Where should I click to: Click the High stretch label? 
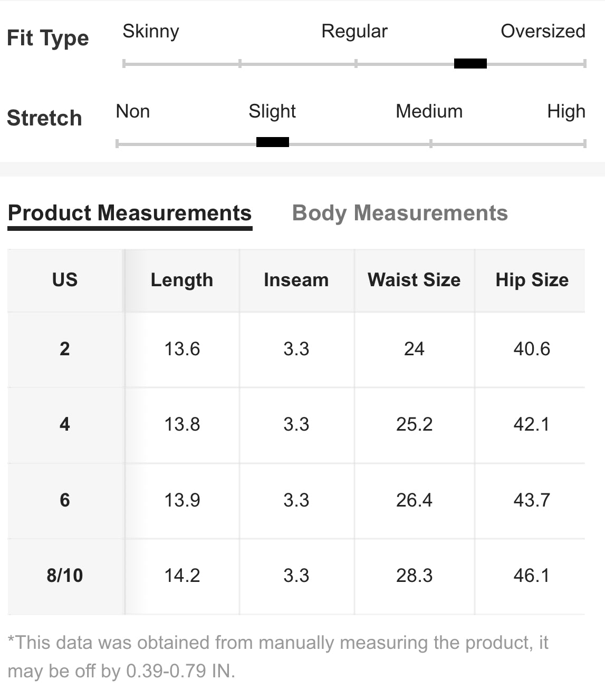point(566,111)
